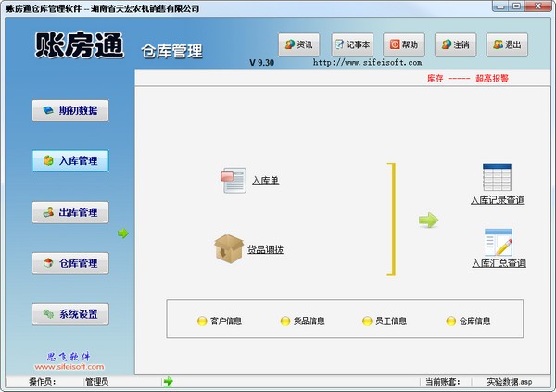This screenshot has width=556, height=392.
Task: Open 系统设置 system settings
Action: tap(70, 314)
